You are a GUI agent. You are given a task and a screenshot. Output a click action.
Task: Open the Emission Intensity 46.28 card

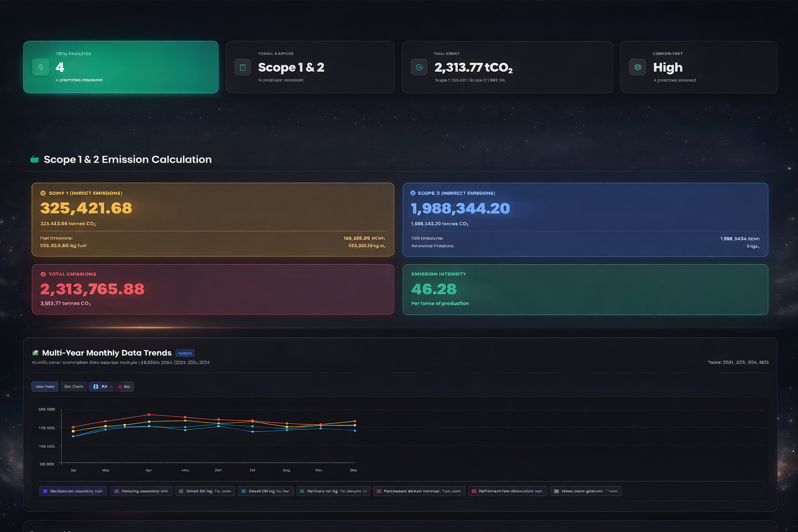pos(585,289)
